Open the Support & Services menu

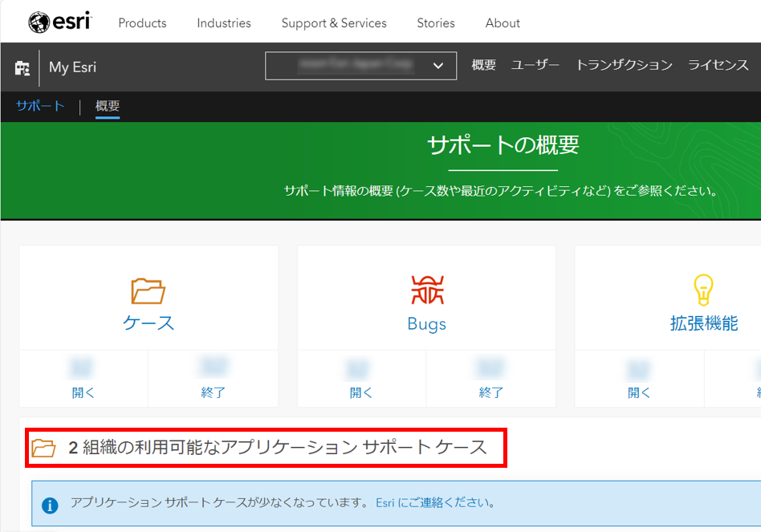click(x=334, y=23)
